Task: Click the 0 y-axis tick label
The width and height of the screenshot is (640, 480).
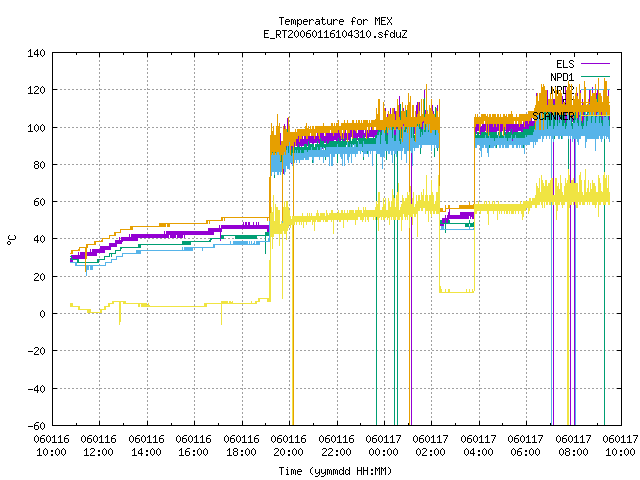Action: [42, 314]
